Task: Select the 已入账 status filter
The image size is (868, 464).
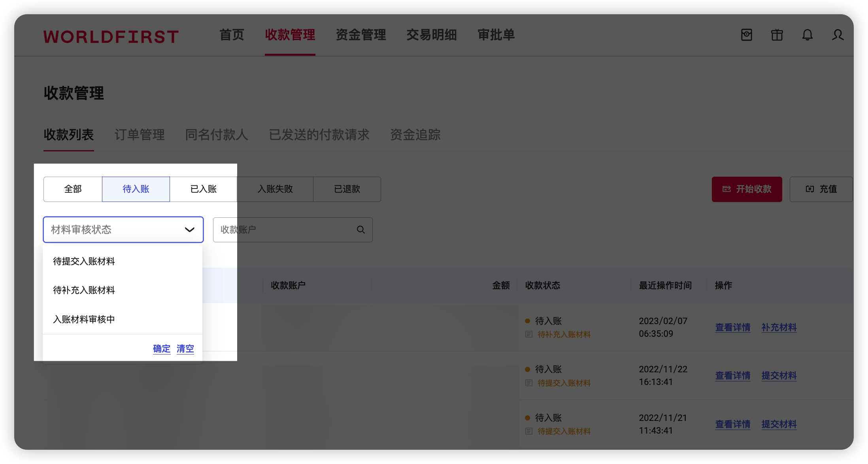Action: point(203,189)
